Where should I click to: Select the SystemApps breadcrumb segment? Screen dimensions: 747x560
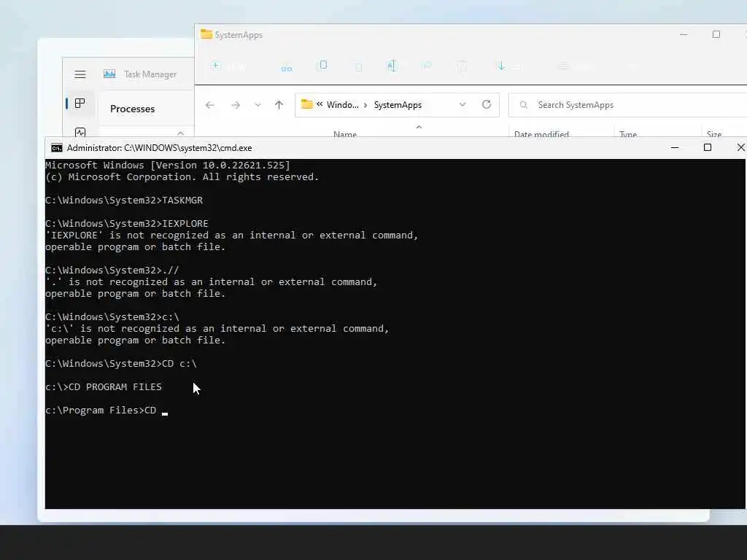coord(398,105)
